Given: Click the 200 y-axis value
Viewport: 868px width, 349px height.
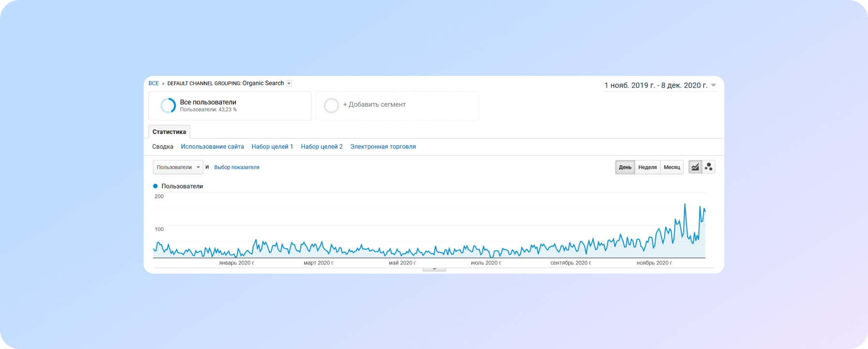Looking at the screenshot, I should [x=159, y=196].
